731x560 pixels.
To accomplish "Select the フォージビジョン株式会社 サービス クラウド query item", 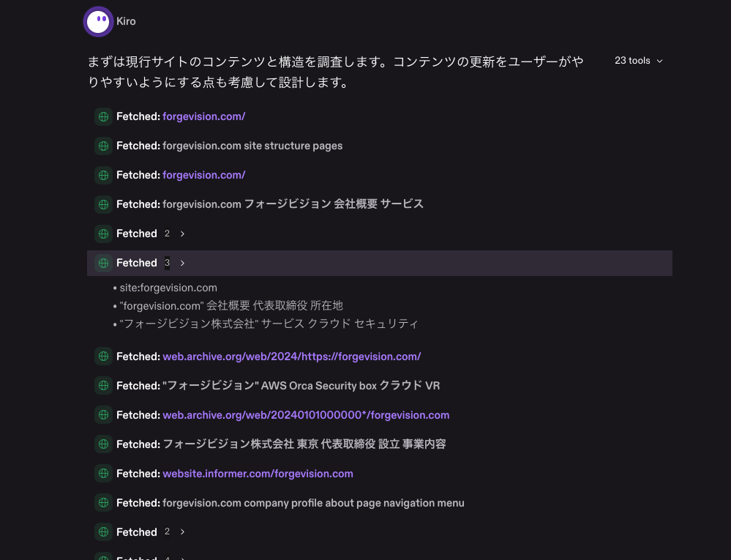I will pos(266,323).
